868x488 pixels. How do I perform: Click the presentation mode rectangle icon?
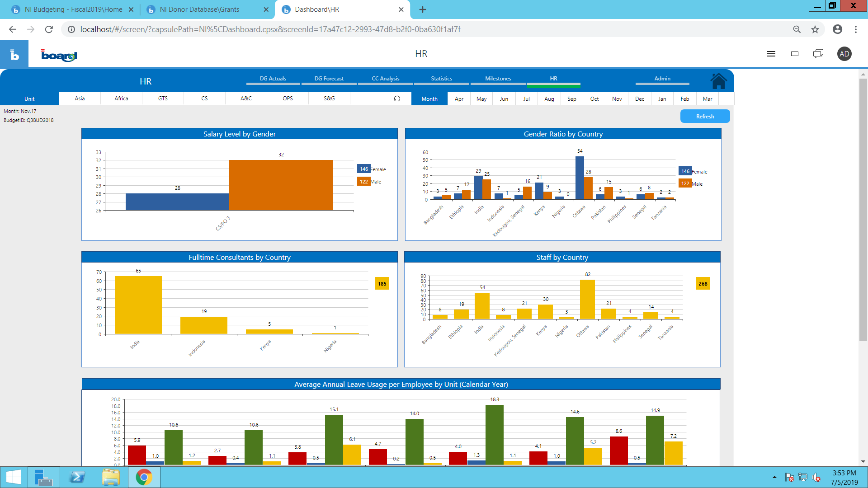pyautogui.click(x=795, y=54)
